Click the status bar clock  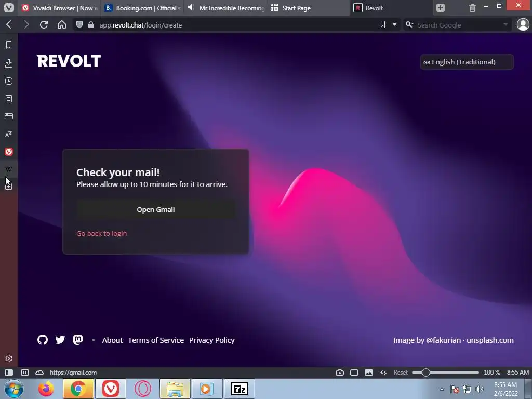[x=518, y=373]
